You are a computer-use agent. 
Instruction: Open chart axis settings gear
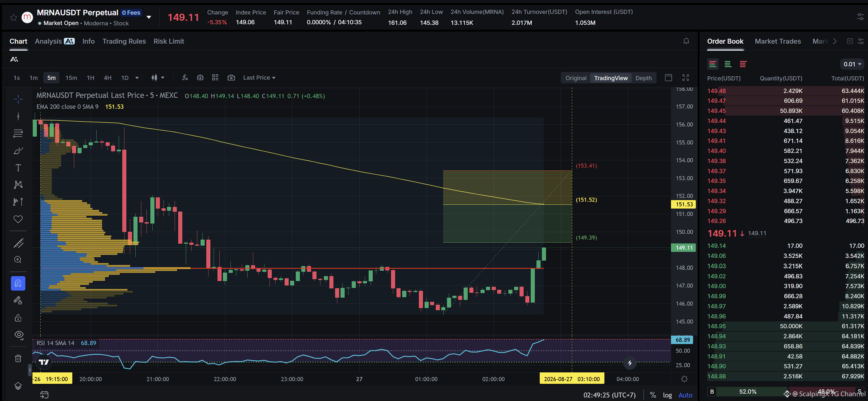[x=684, y=379]
